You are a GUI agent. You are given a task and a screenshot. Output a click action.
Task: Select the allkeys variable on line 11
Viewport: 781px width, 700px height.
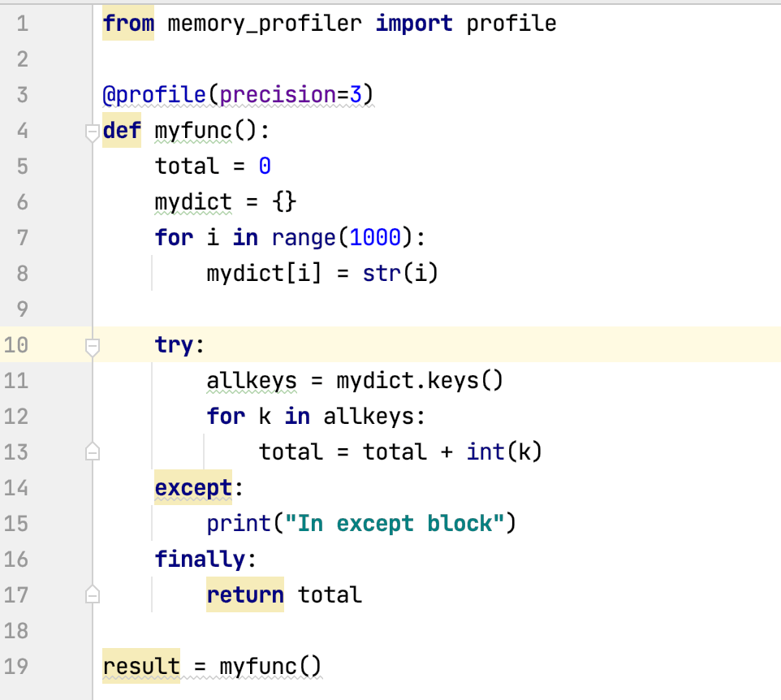252,380
